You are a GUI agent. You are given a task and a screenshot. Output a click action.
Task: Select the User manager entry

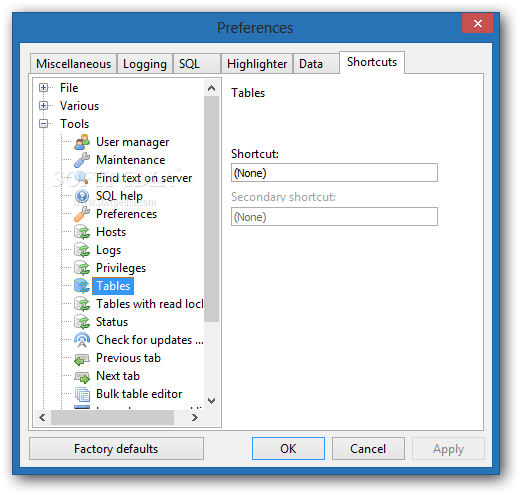tap(133, 142)
